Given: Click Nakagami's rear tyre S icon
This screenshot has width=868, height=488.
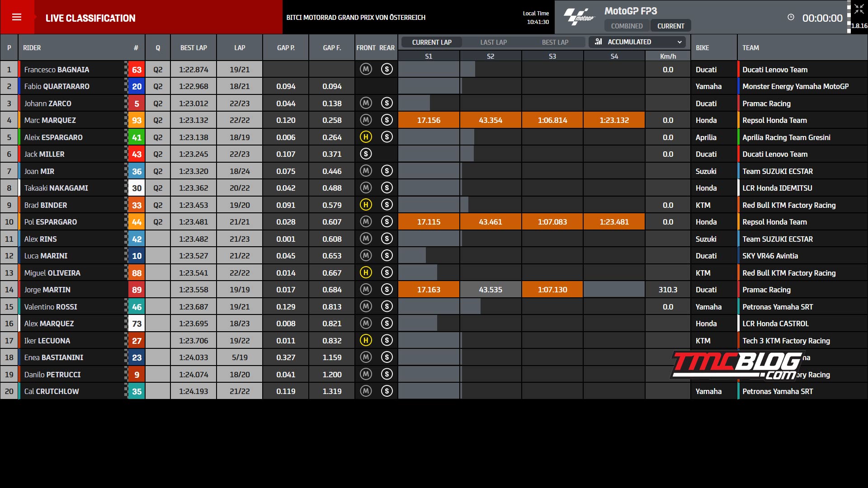Looking at the screenshot, I should coord(387,188).
